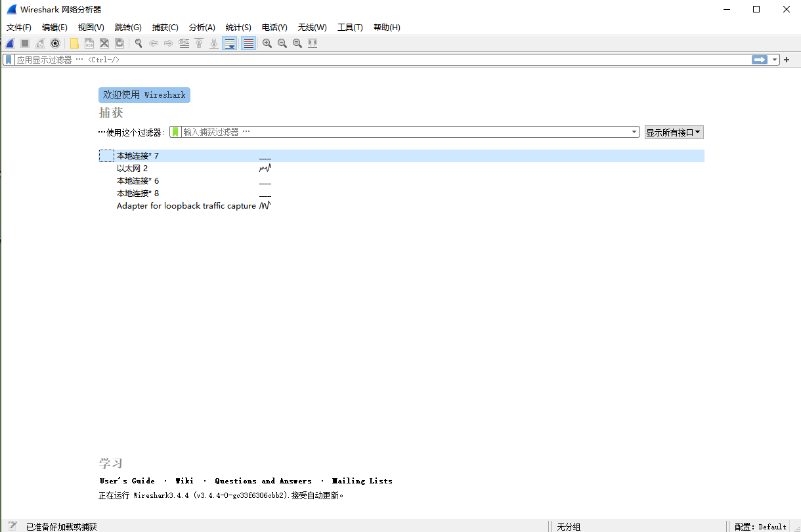Click the Mailing Lists link

pos(362,481)
